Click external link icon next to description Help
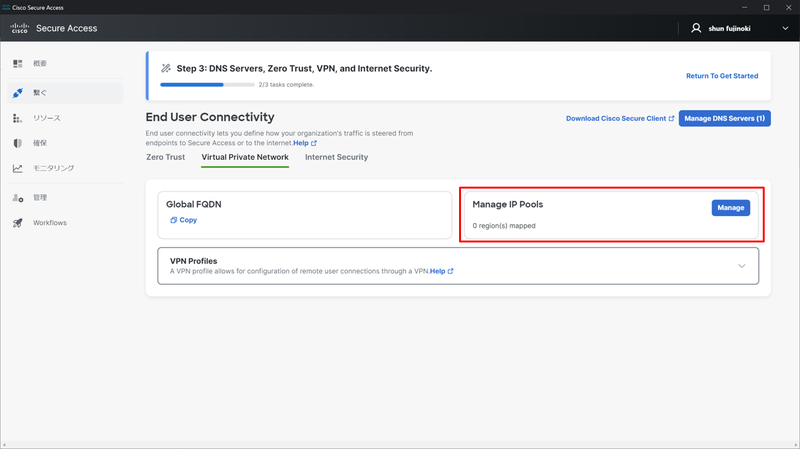The height and width of the screenshot is (449, 800). [314, 143]
